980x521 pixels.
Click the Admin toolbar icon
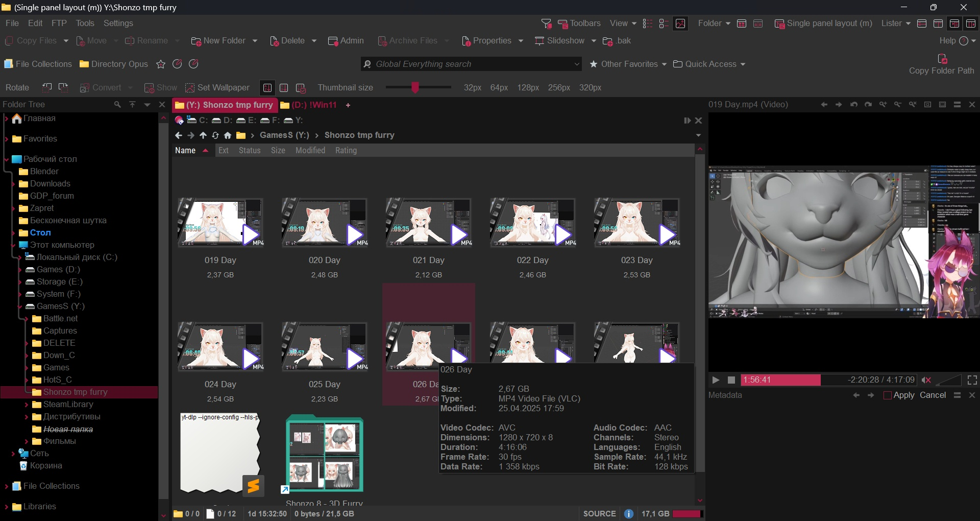tap(333, 41)
